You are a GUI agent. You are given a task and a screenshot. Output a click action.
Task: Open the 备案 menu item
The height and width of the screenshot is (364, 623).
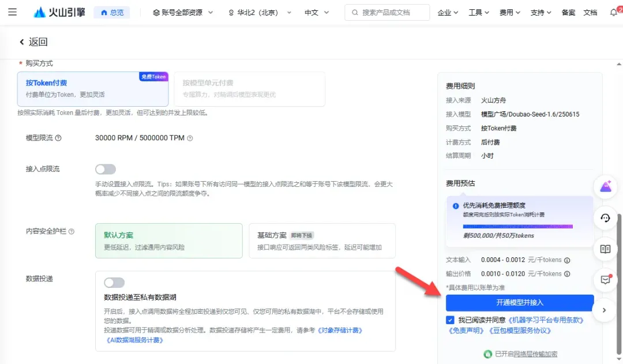(x=568, y=13)
